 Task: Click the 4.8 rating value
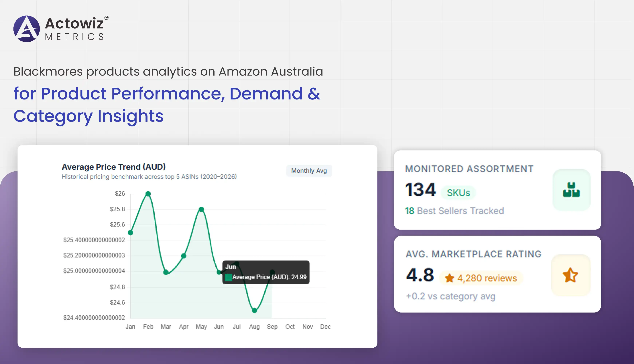[420, 275]
